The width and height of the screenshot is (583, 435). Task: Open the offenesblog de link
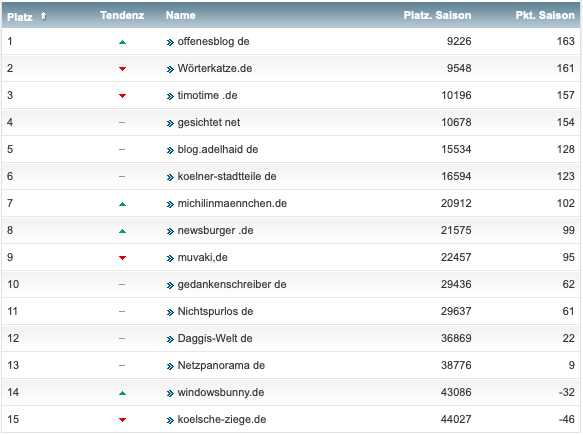[213, 41]
